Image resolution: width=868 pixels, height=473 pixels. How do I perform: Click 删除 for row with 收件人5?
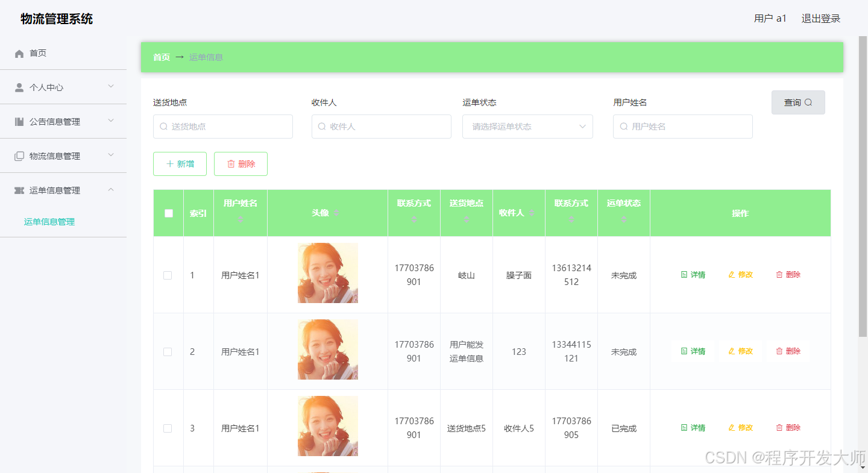[x=788, y=428]
